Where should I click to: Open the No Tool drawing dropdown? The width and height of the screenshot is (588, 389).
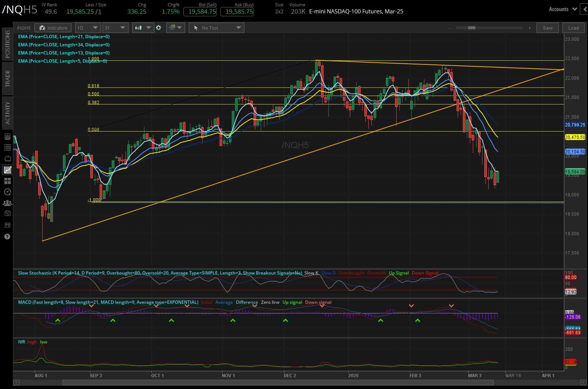(216, 28)
